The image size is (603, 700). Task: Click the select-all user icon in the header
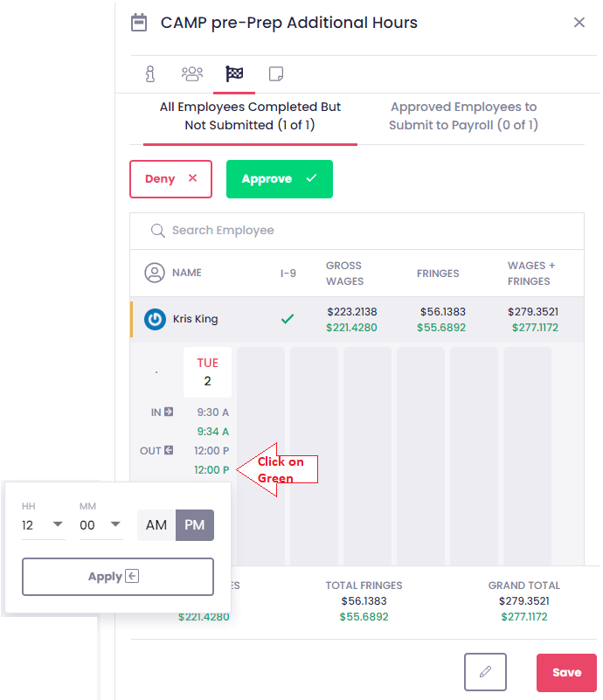tap(155, 273)
